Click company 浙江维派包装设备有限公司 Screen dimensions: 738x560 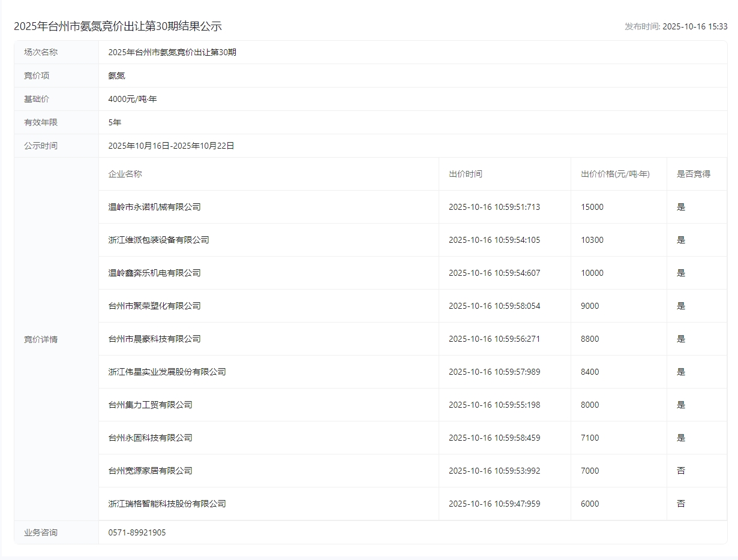click(158, 240)
